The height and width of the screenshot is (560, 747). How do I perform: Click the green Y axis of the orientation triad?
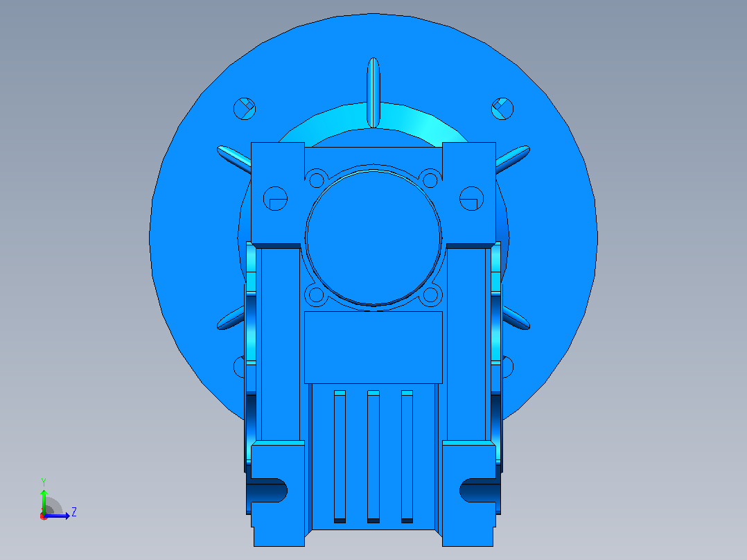coord(44,501)
